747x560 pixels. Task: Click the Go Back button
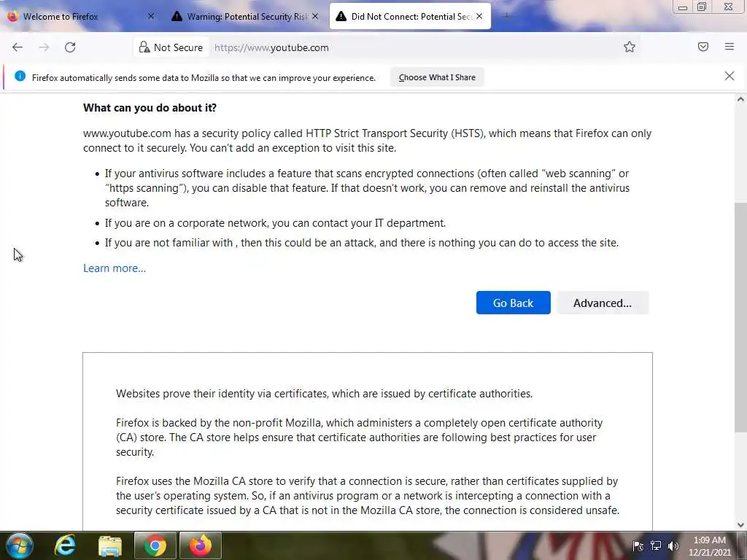[513, 303]
